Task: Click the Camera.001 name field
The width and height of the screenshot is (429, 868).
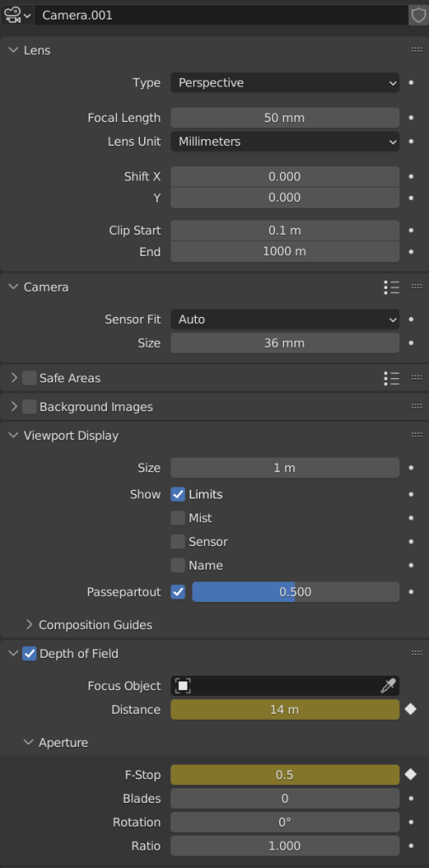Action: point(221,15)
